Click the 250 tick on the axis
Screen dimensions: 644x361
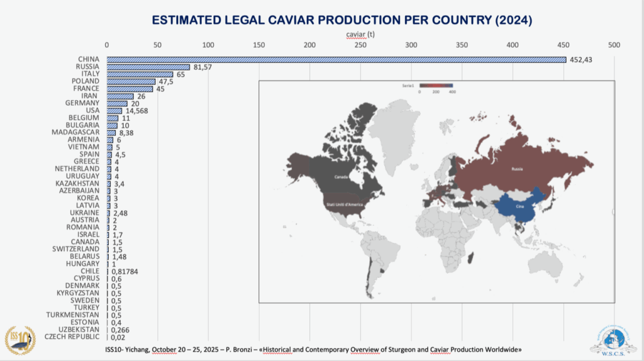360,45
